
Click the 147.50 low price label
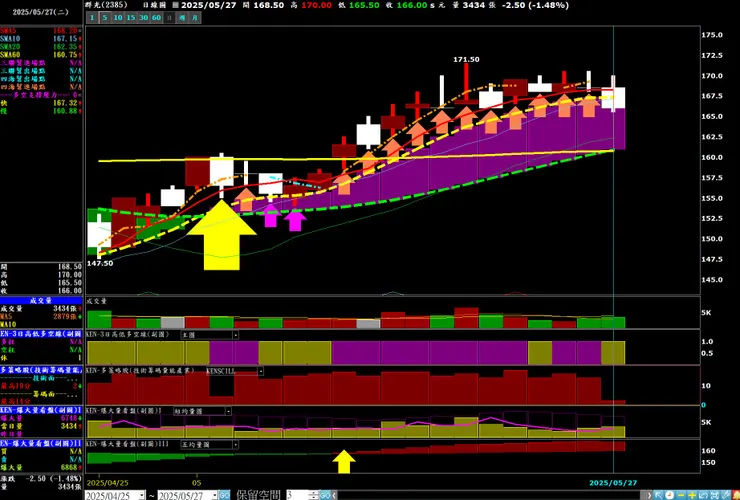100,263
